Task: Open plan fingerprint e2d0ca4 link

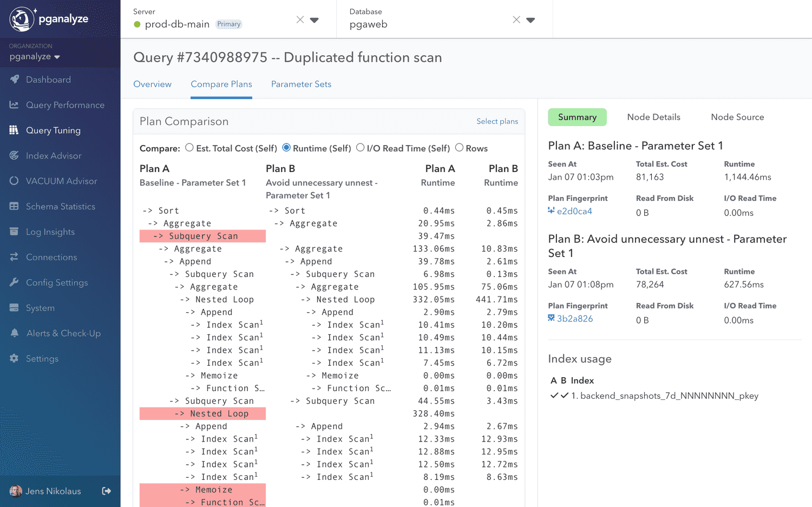Action: click(x=574, y=212)
